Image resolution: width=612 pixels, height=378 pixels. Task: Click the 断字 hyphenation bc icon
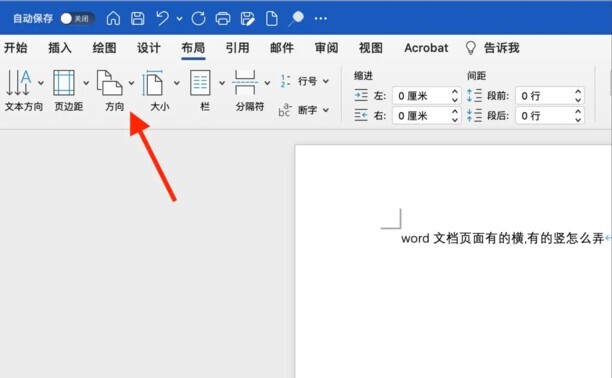tap(285, 110)
